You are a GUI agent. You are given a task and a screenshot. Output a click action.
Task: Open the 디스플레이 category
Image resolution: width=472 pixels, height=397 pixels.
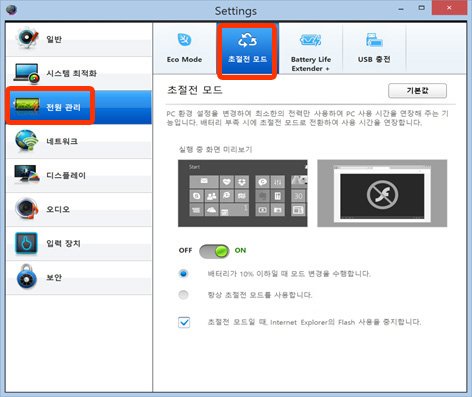coord(79,175)
